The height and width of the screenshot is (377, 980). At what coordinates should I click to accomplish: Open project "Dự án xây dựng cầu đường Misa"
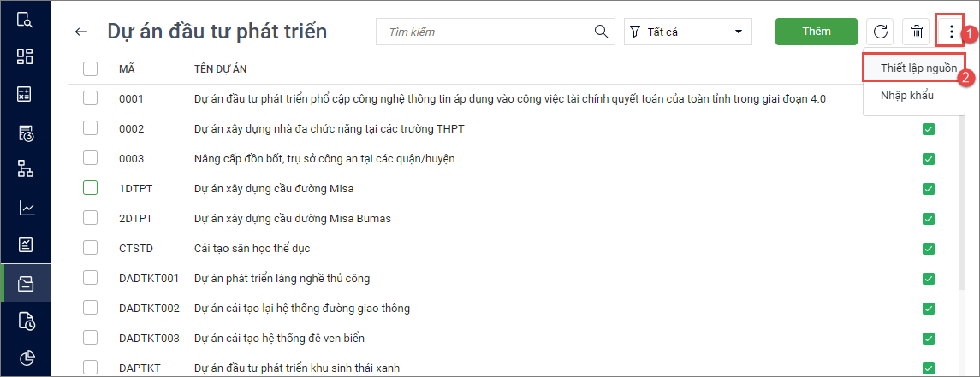click(x=274, y=188)
